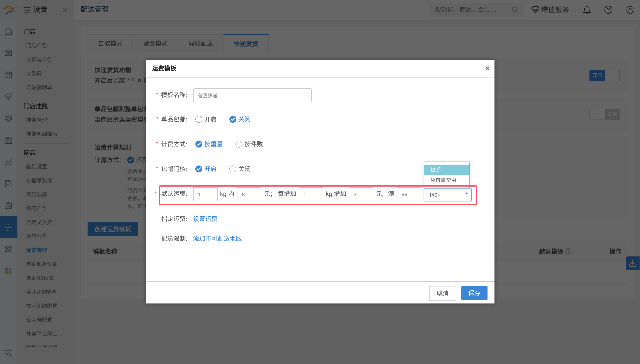Click the 保存 button

(474, 293)
